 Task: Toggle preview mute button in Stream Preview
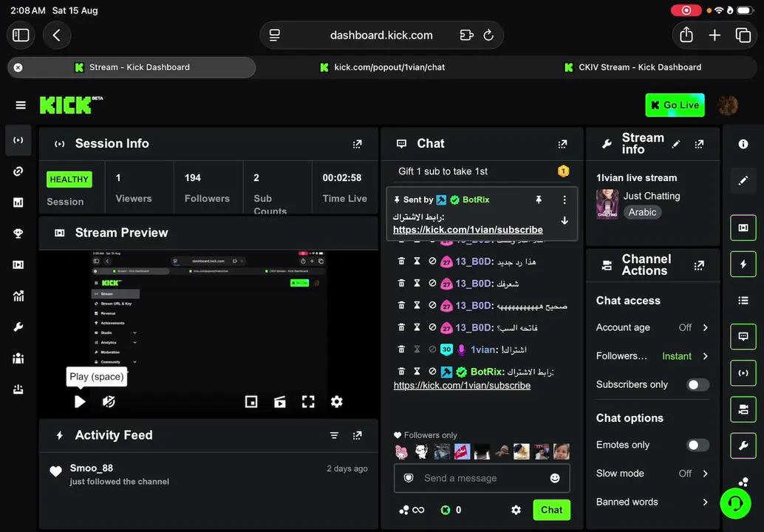point(109,401)
